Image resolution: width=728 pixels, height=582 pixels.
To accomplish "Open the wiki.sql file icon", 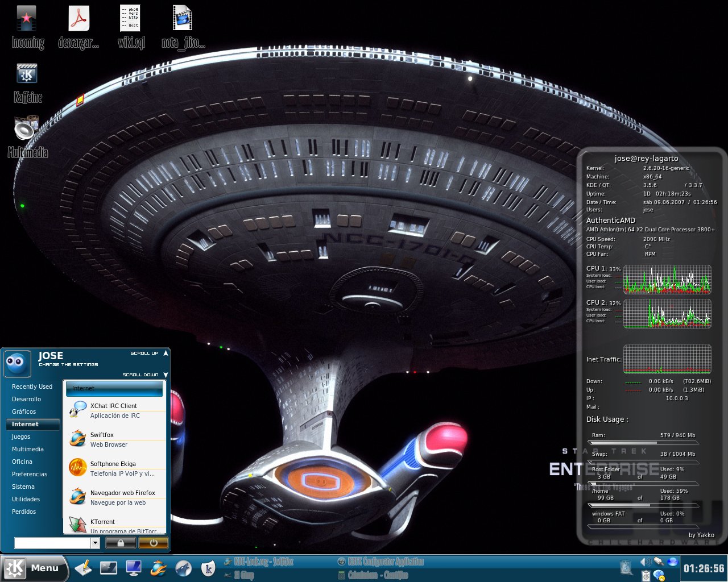I will 131,27.
